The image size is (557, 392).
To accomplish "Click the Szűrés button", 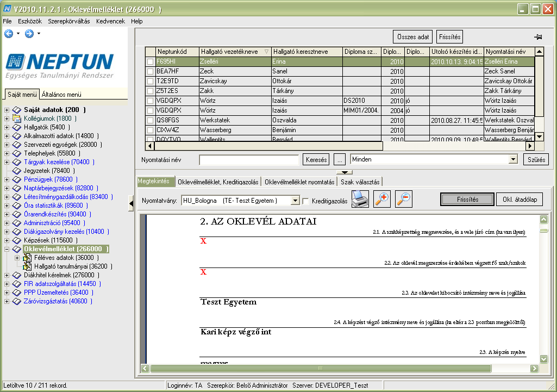I will click(536, 159).
